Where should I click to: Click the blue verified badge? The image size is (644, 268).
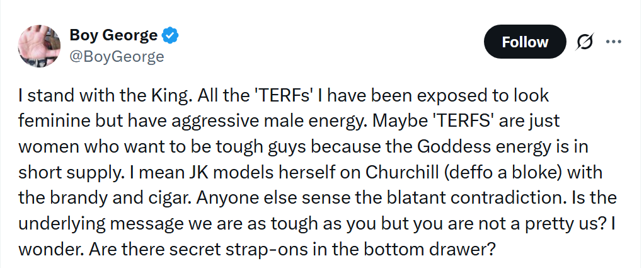coord(171,35)
